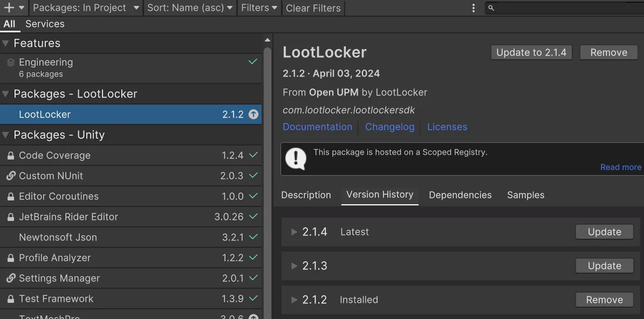Click the lock icon beside Code Coverage

[11, 156]
